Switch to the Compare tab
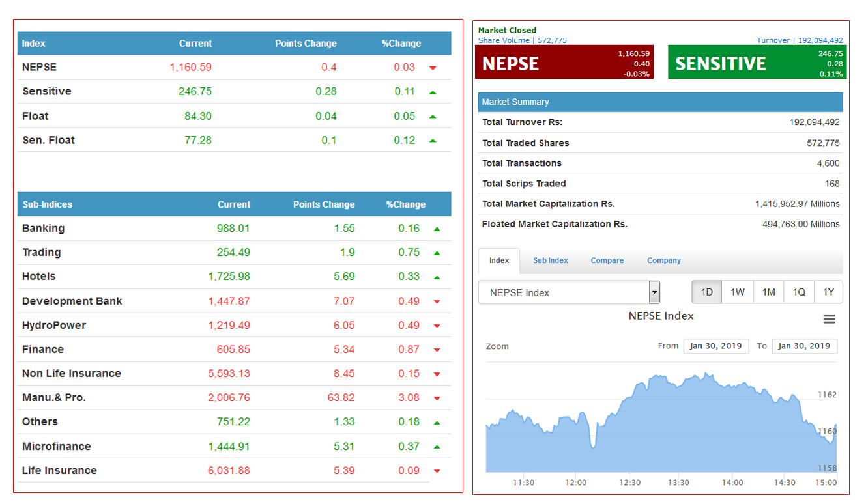This screenshot has width=866, height=504. pyautogui.click(x=607, y=260)
